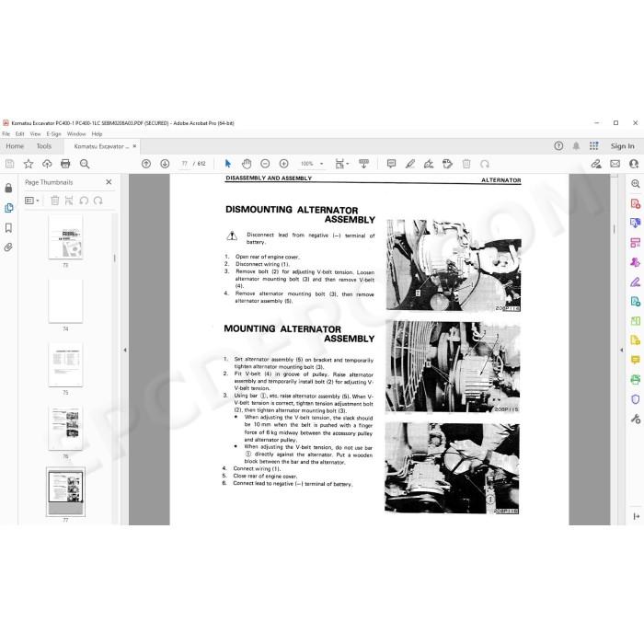Switch to the Tools tab
644x644 pixels.
tap(44, 146)
